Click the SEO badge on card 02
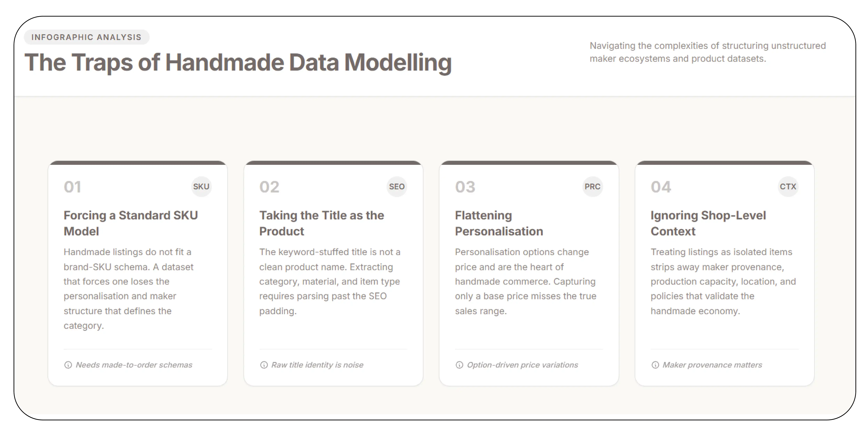The width and height of the screenshot is (868, 431). [x=397, y=186]
